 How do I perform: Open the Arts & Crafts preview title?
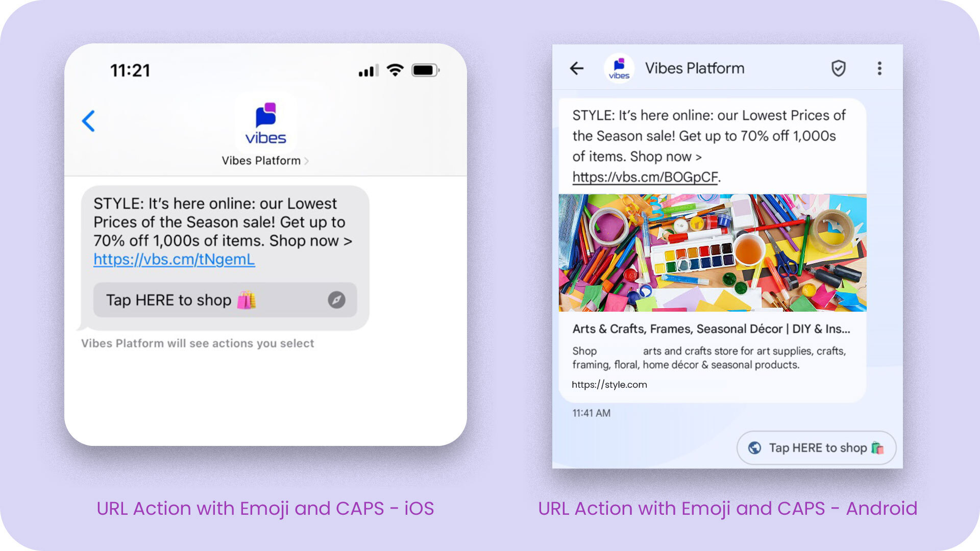click(x=711, y=329)
